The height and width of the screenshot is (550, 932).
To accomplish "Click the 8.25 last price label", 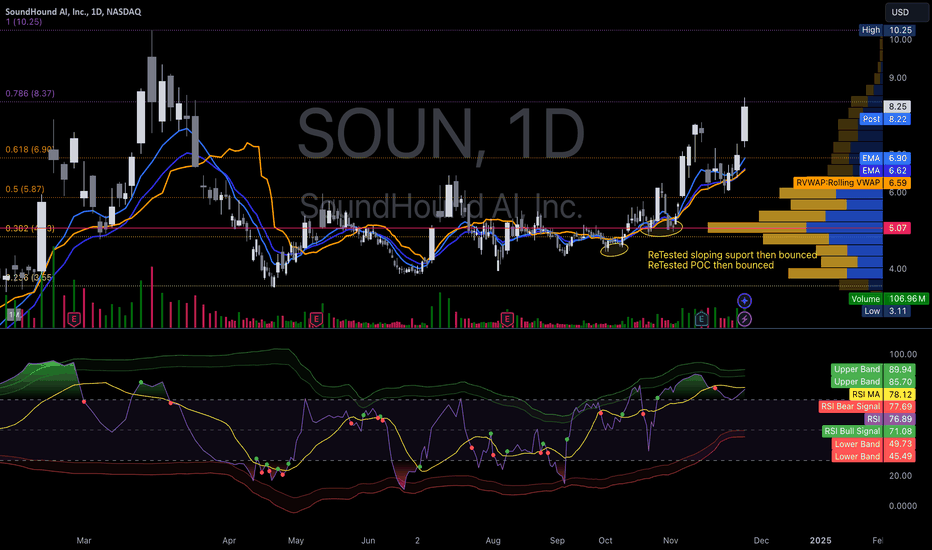I will click(x=898, y=106).
